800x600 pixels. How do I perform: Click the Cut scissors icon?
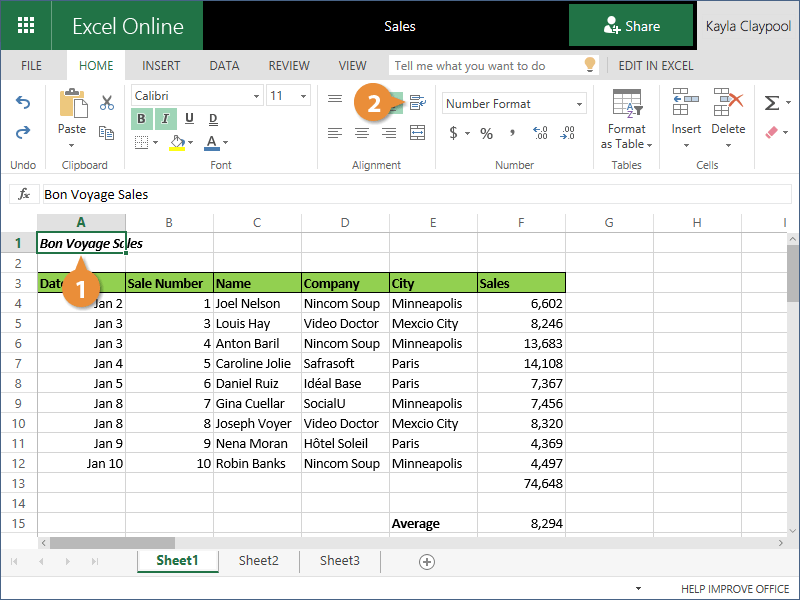[106, 102]
